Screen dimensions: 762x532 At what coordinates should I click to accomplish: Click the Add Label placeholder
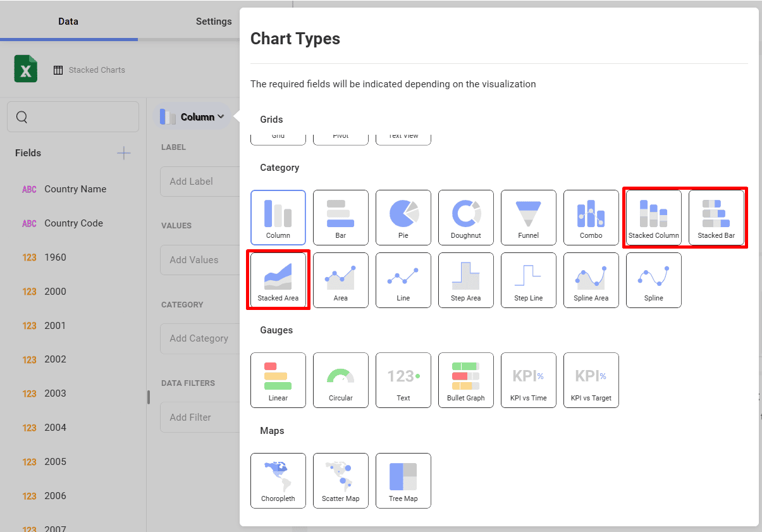pos(200,182)
